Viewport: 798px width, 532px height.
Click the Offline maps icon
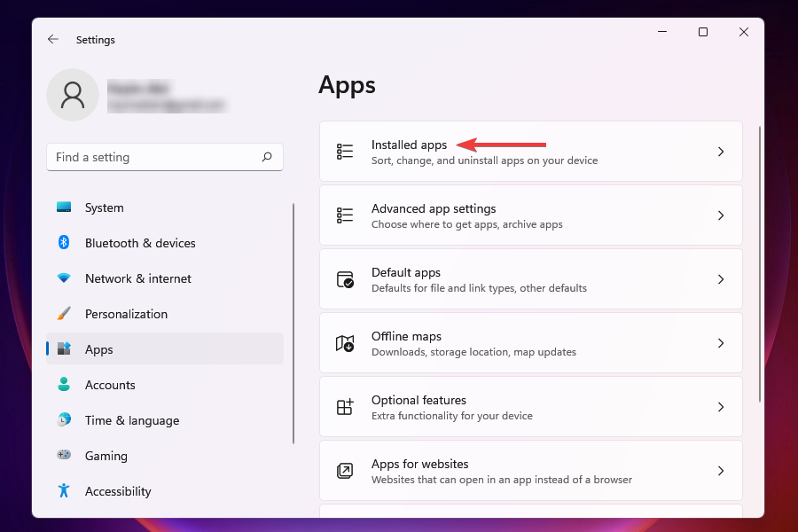[x=345, y=343]
